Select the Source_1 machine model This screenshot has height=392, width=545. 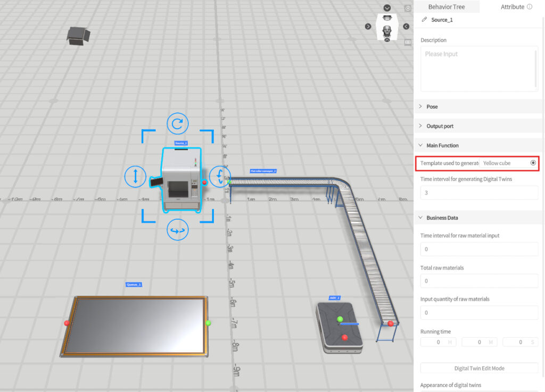[181, 179]
